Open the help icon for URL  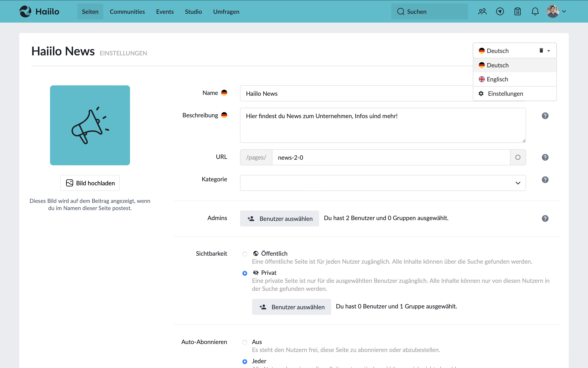tap(545, 157)
